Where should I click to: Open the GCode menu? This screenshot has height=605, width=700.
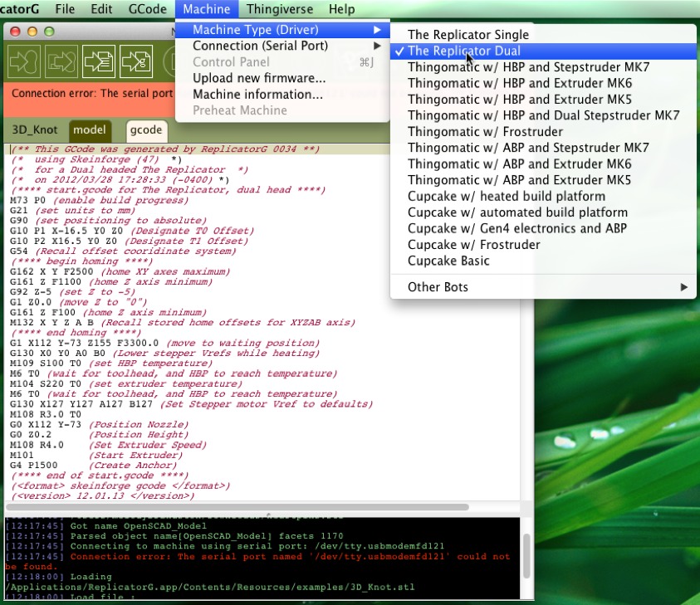click(147, 9)
